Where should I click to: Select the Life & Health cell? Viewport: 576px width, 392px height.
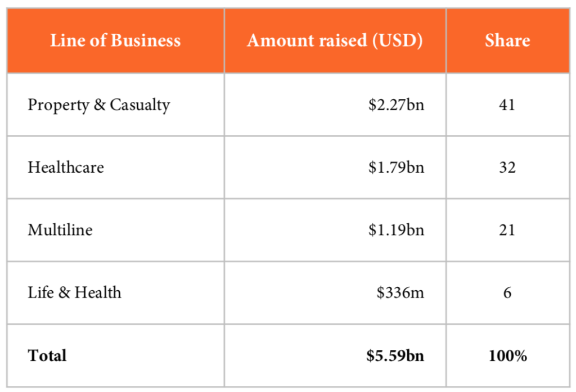(74, 292)
